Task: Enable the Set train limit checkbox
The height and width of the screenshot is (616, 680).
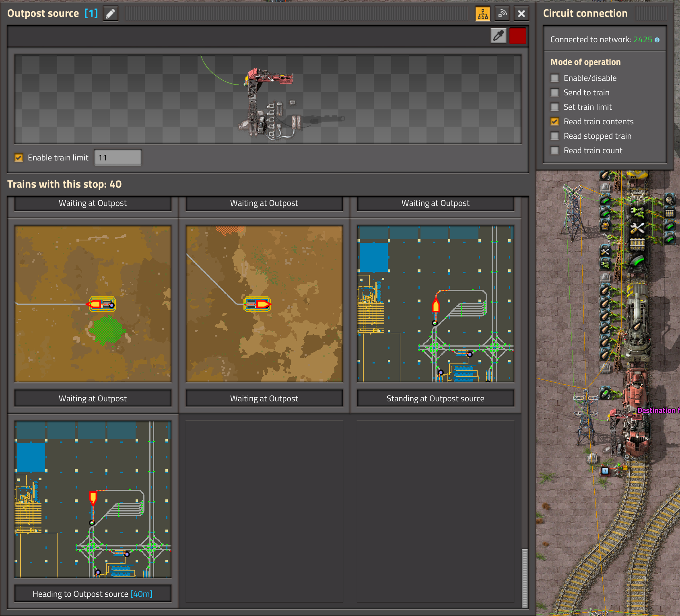Action: 555,107
